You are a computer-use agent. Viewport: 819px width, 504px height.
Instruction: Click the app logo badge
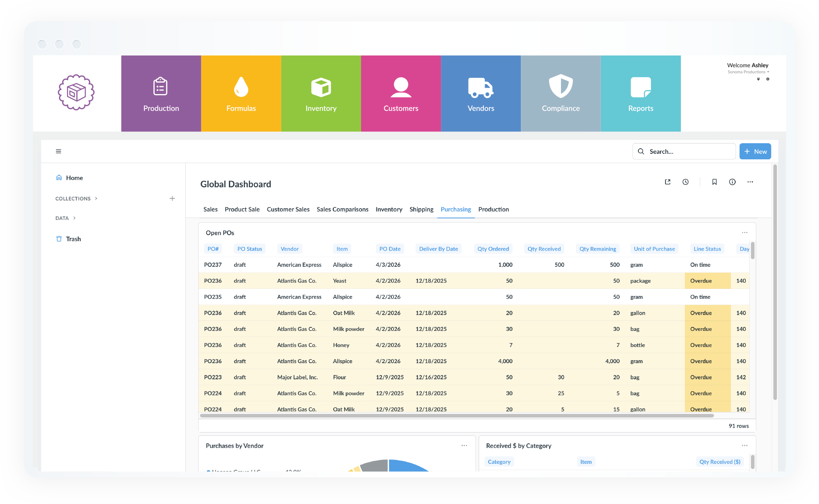(x=76, y=92)
